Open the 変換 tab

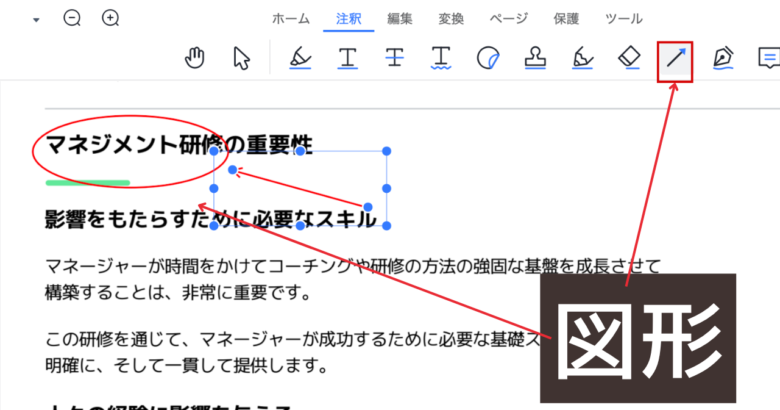click(x=451, y=18)
